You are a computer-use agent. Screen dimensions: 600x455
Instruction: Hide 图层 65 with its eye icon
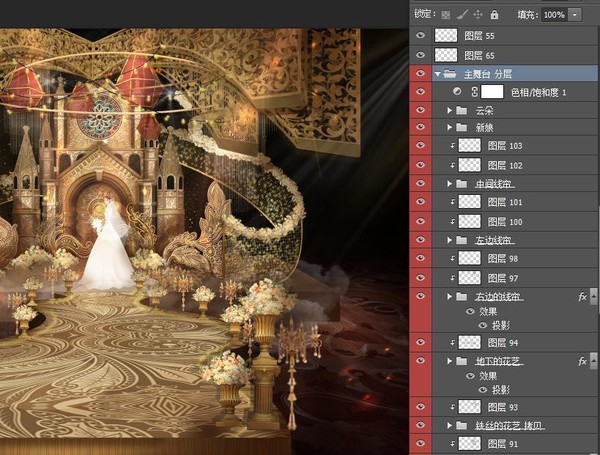tap(421, 55)
